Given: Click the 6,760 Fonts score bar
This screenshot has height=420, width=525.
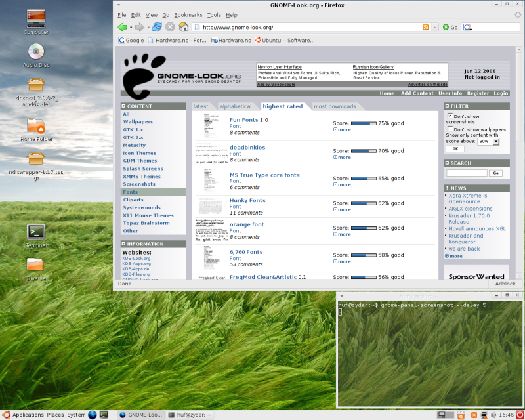Looking at the screenshot, I should point(364,255).
